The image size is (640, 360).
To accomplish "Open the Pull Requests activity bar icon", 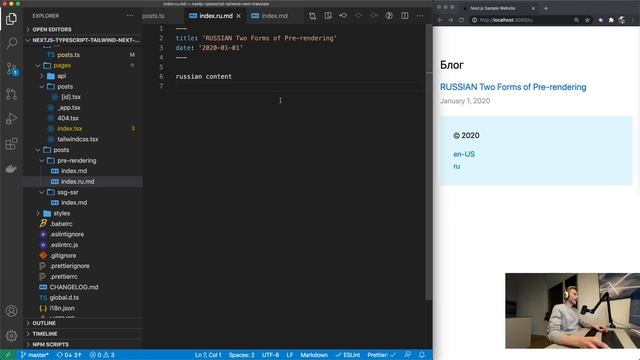I will point(11,94).
